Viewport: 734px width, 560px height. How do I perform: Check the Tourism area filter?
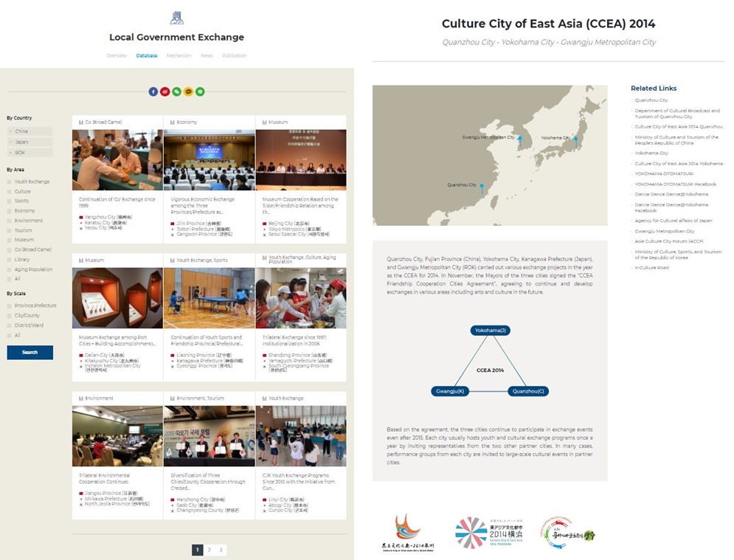coord(10,230)
